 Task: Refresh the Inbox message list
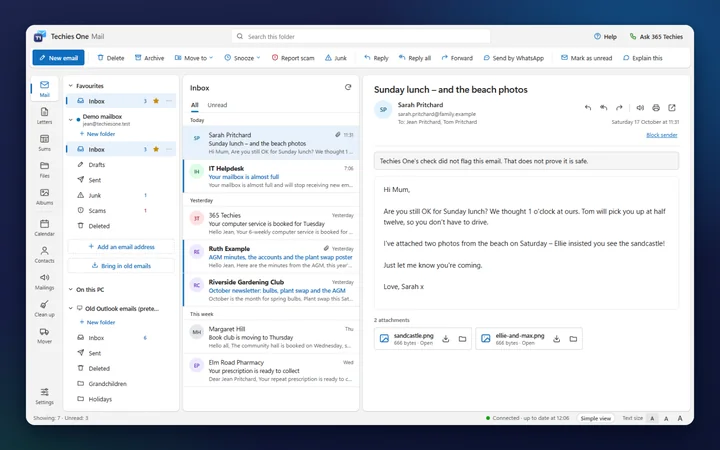click(x=348, y=87)
